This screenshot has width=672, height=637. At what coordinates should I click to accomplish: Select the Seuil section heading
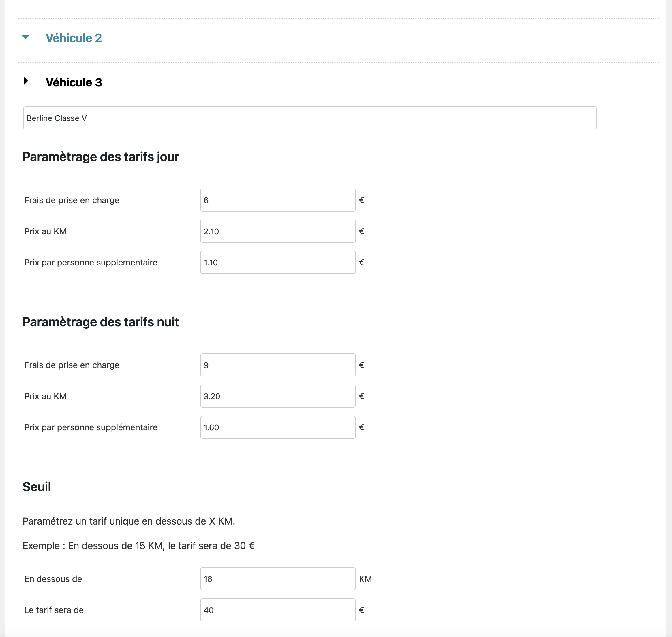[37, 487]
